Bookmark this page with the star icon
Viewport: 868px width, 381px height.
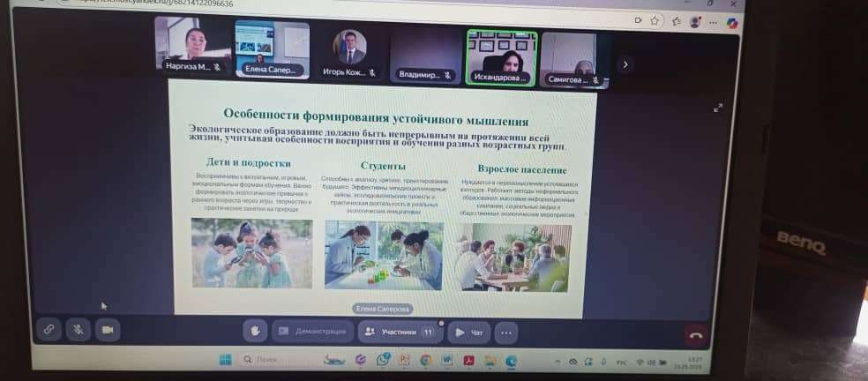(655, 20)
